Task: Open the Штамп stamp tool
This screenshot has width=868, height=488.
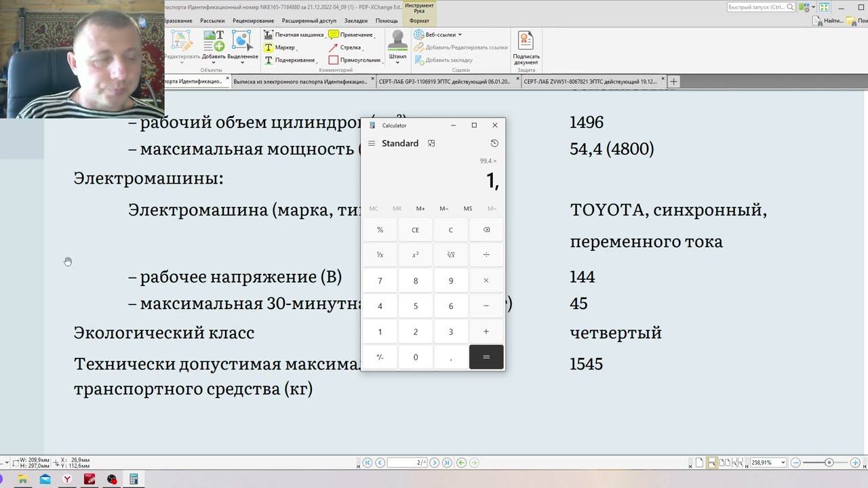Action: pos(397,47)
